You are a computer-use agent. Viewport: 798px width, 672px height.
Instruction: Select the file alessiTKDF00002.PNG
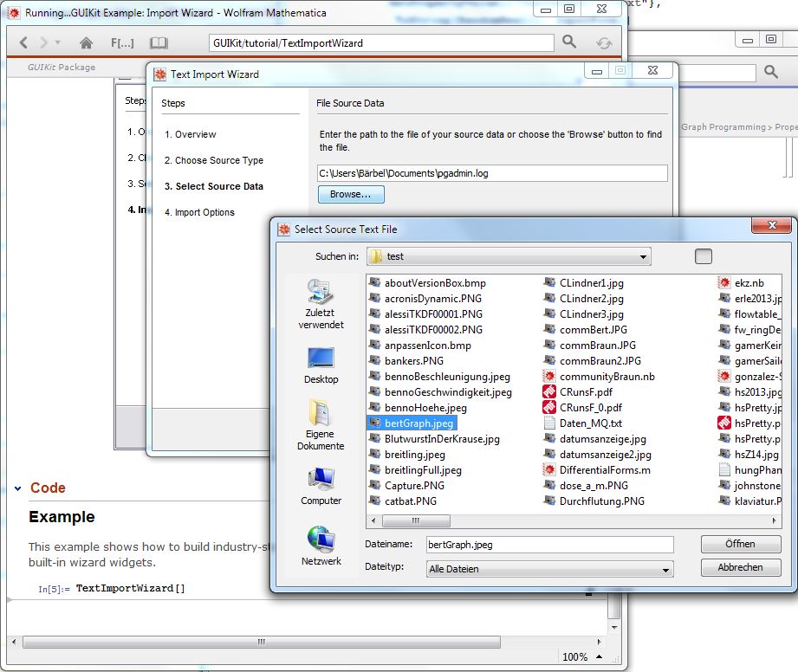coord(425,330)
